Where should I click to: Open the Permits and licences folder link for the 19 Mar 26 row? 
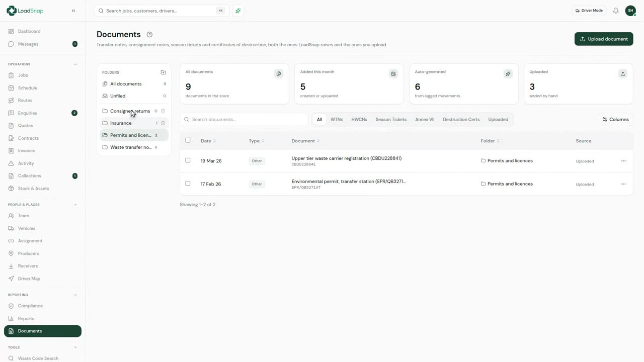[x=507, y=161]
